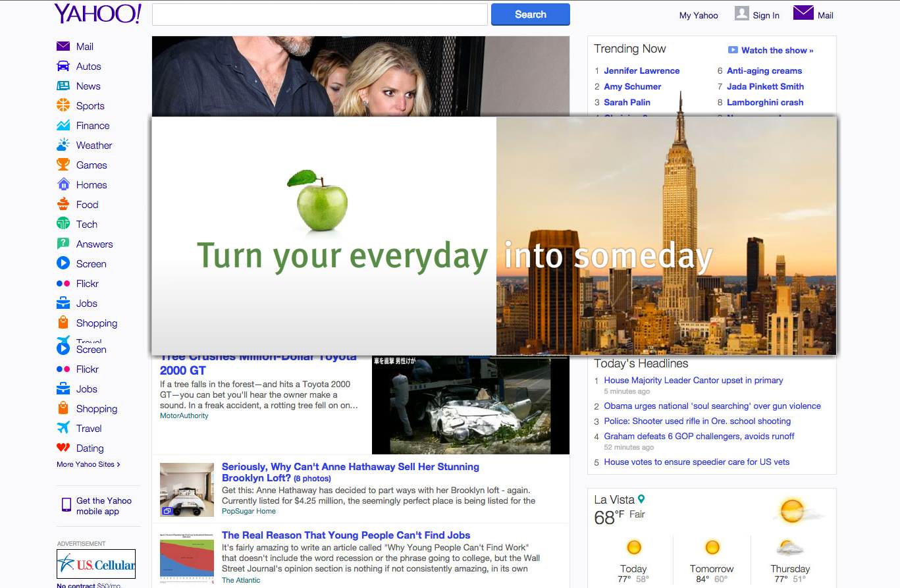Click inside the search input field

point(320,14)
